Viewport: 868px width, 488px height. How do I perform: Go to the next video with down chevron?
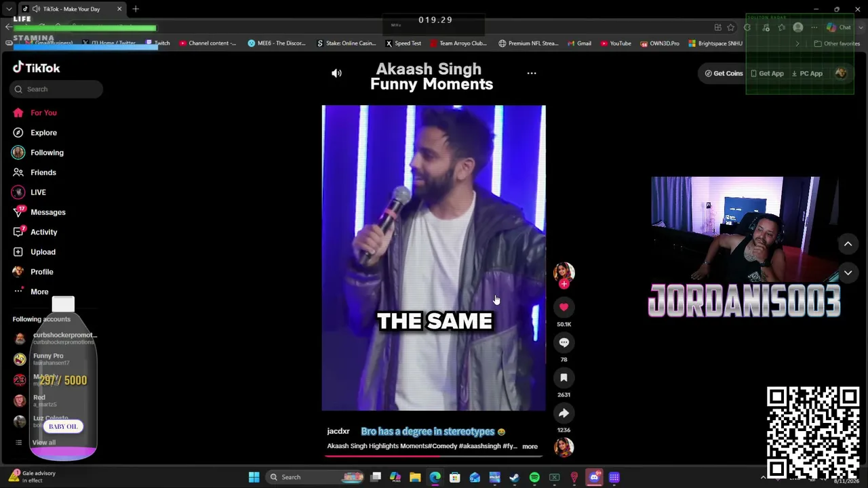(848, 272)
